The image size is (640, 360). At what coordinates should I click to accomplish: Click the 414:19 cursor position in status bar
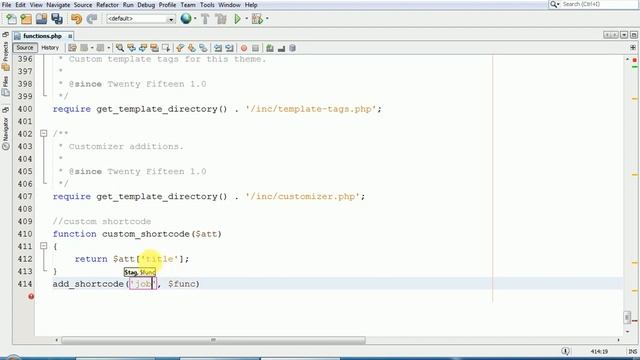click(599, 351)
